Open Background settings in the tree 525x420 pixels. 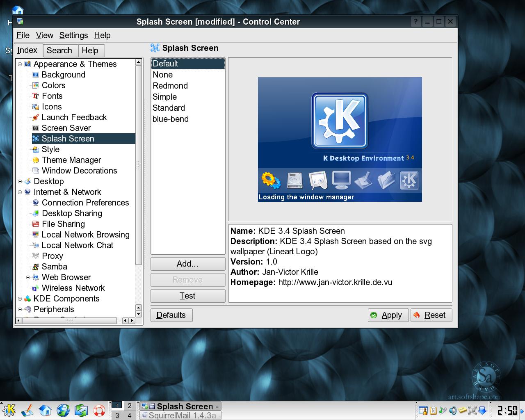[63, 75]
